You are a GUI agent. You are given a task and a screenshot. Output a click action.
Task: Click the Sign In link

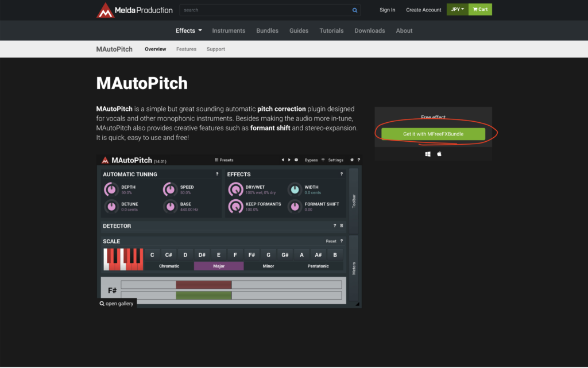(x=387, y=10)
